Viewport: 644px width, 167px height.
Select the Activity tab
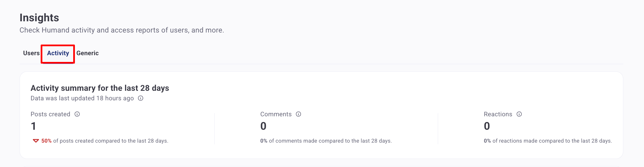58,53
